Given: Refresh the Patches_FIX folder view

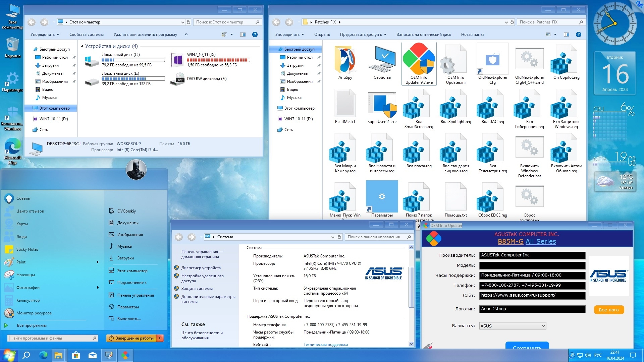Looking at the screenshot, I should (x=512, y=22).
